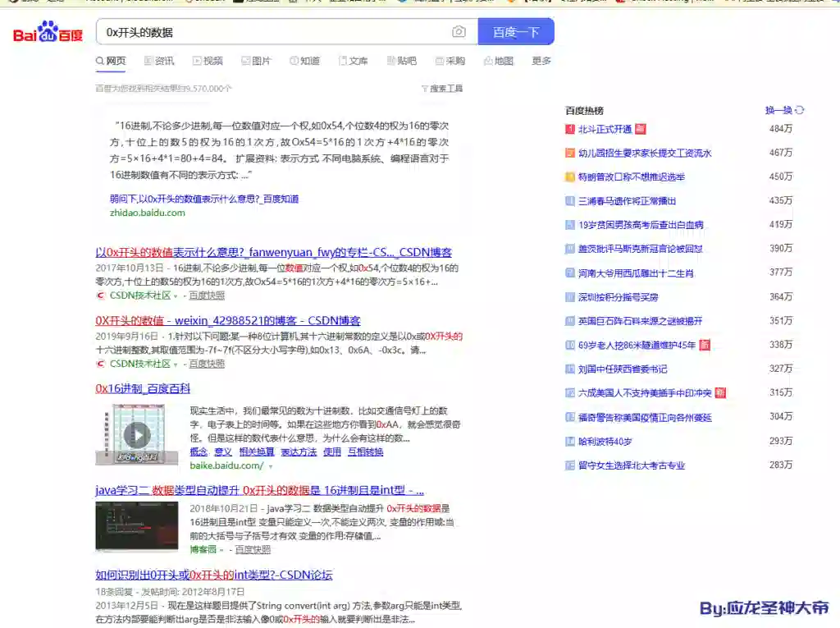840x628 pixels.
Task: Open hot topic 19岁贫困男孩高考后查出白血病
Action: click(641, 225)
